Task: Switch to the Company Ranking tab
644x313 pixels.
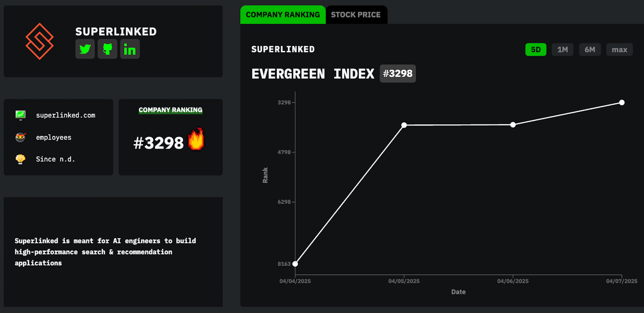Action: 283,15
